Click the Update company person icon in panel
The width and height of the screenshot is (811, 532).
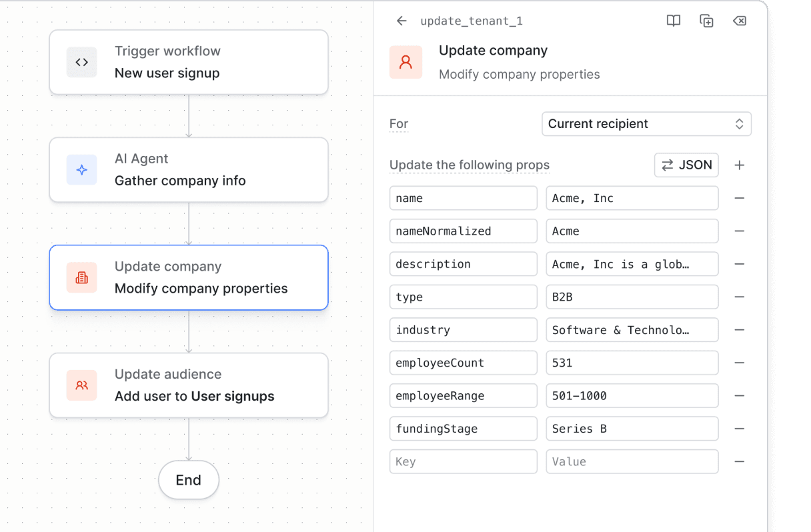[405, 62]
